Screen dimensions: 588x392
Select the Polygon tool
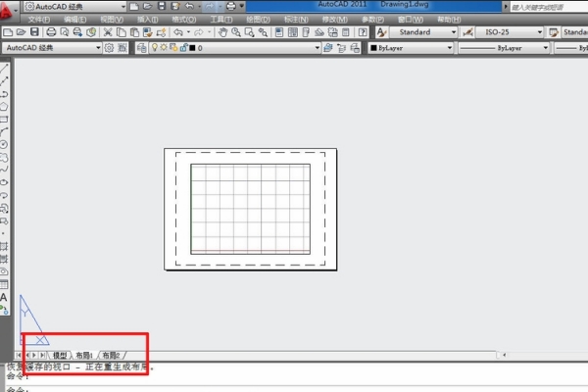4,107
